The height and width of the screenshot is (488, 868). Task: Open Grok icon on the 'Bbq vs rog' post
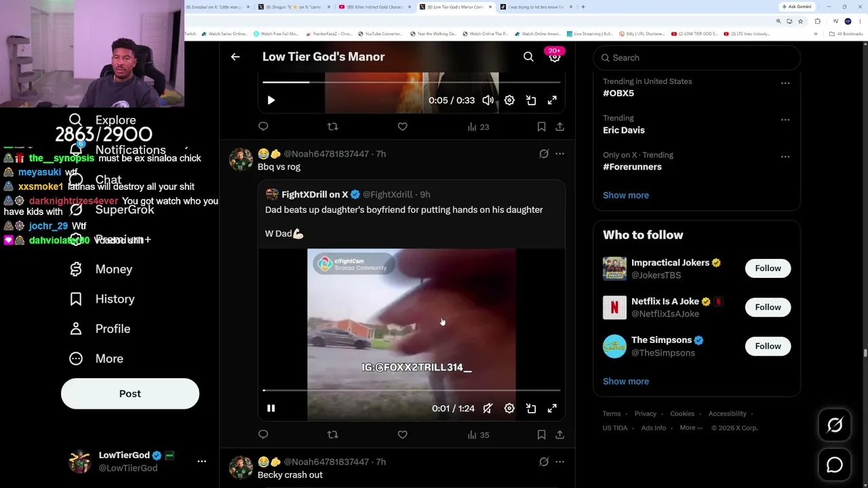[x=544, y=154]
